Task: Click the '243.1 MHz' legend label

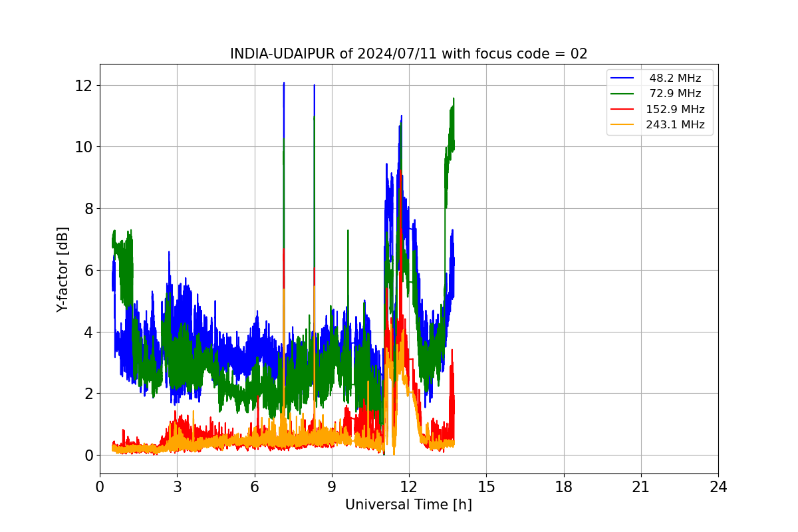Action: (675, 124)
